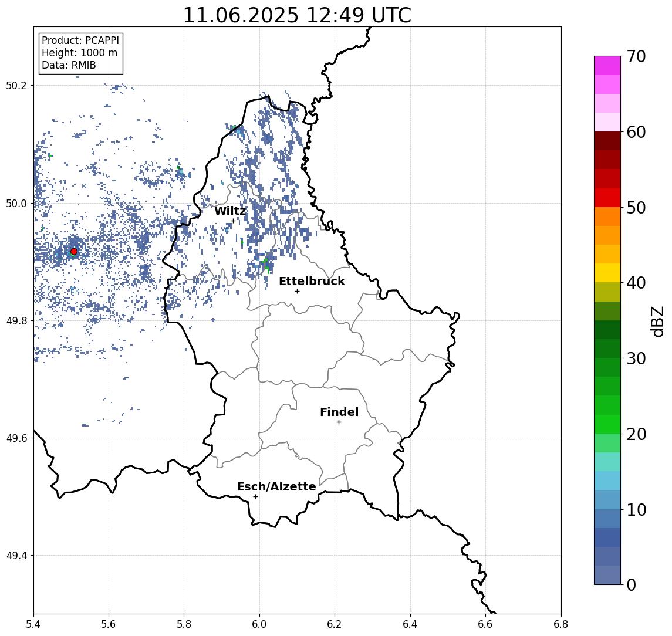Click the colorbar tick label 60
This screenshot has height=636, width=672.
click(636, 132)
